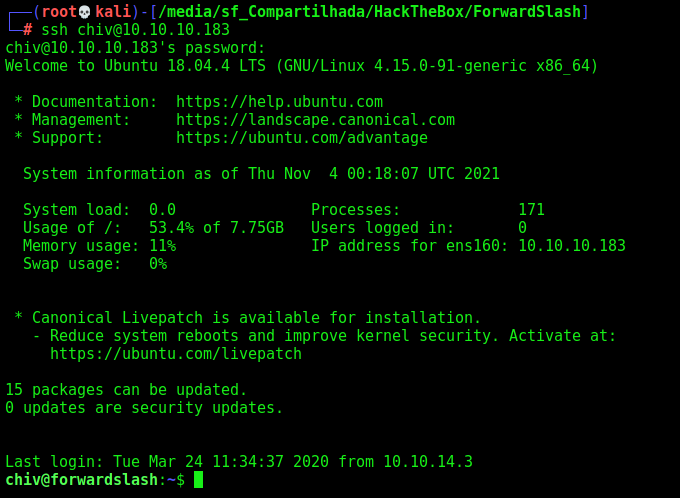
Task: Click the ens160 IP address 10.10.10.183
Action: coord(572,246)
